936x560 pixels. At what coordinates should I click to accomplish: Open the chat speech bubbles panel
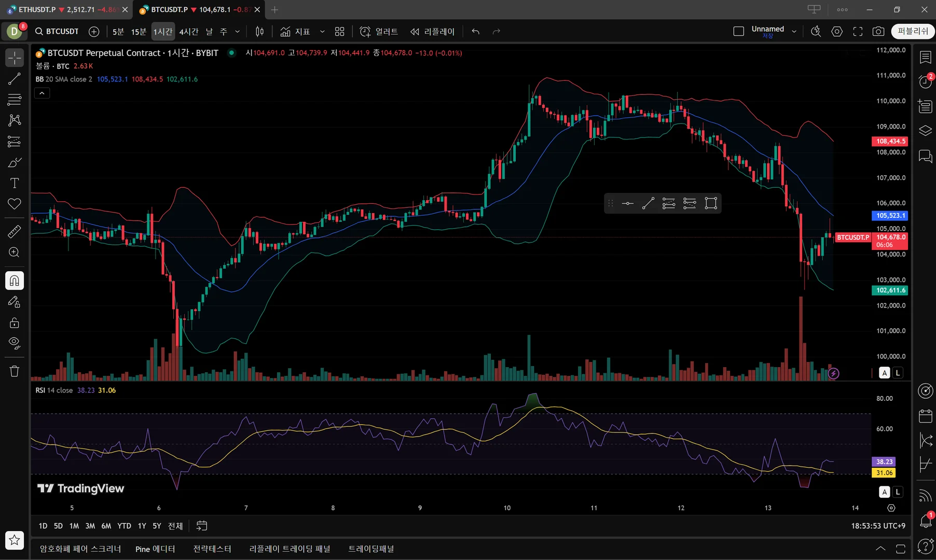pos(926,156)
